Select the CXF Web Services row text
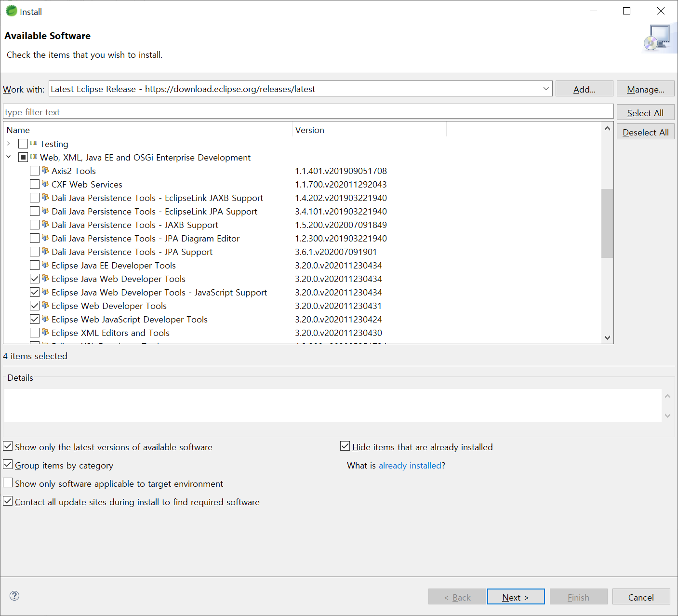This screenshot has width=678, height=616. click(x=87, y=185)
